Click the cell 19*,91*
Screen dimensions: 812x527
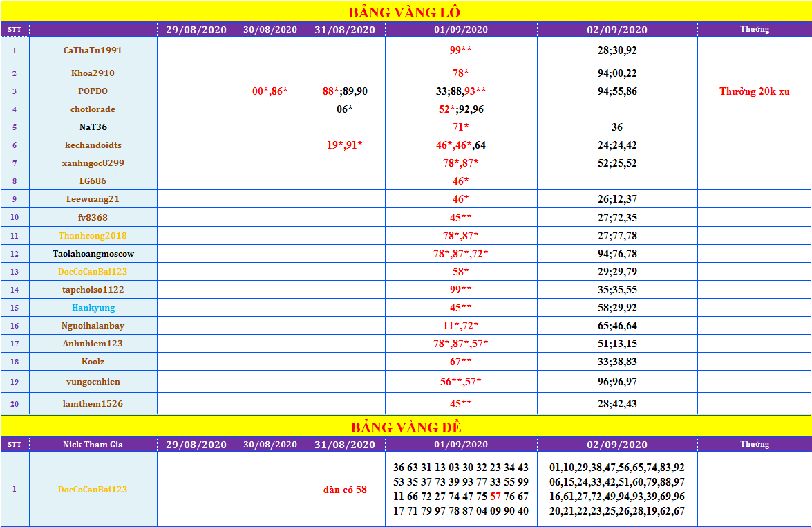tap(344, 145)
